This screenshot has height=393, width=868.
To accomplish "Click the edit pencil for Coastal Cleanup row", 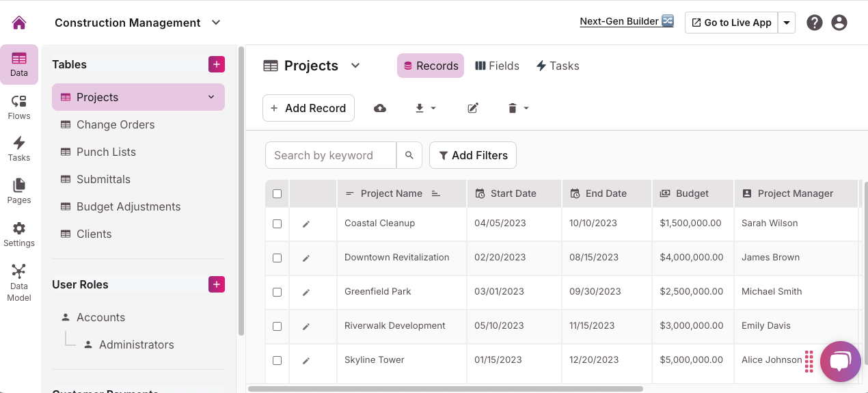I will (x=306, y=224).
